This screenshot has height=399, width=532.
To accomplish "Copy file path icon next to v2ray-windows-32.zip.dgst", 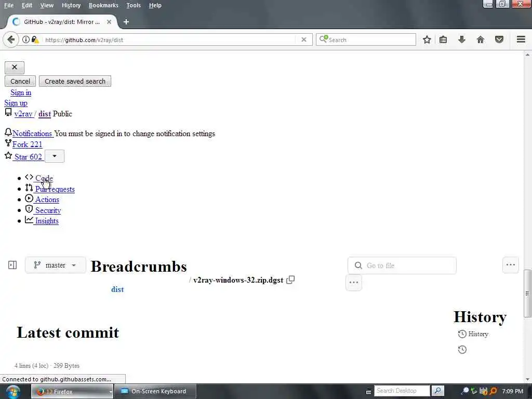I will [290, 280].
